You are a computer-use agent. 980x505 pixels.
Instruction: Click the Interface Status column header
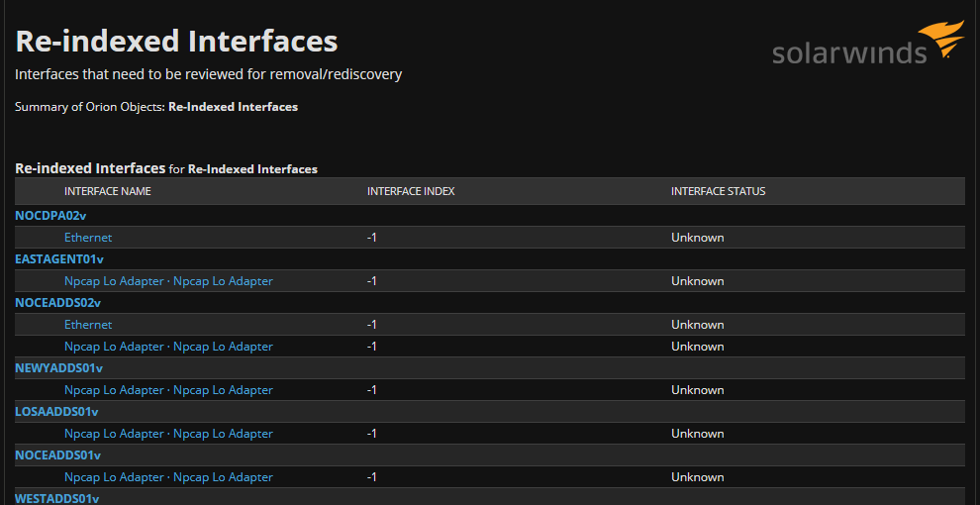point(718,191)
